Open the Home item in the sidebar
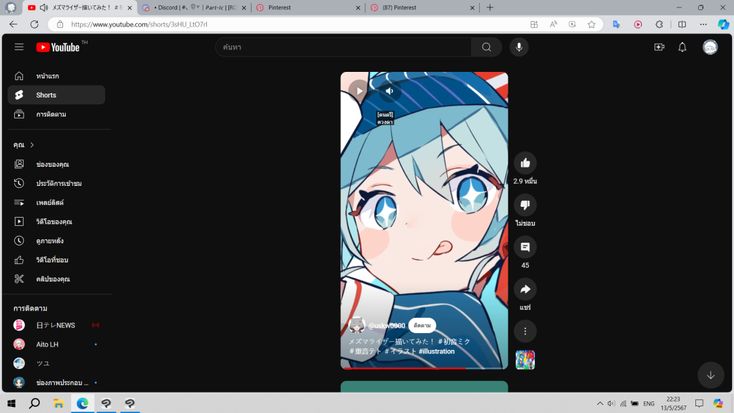The height and width of the screenshot is (413, 734). (57, 76)
